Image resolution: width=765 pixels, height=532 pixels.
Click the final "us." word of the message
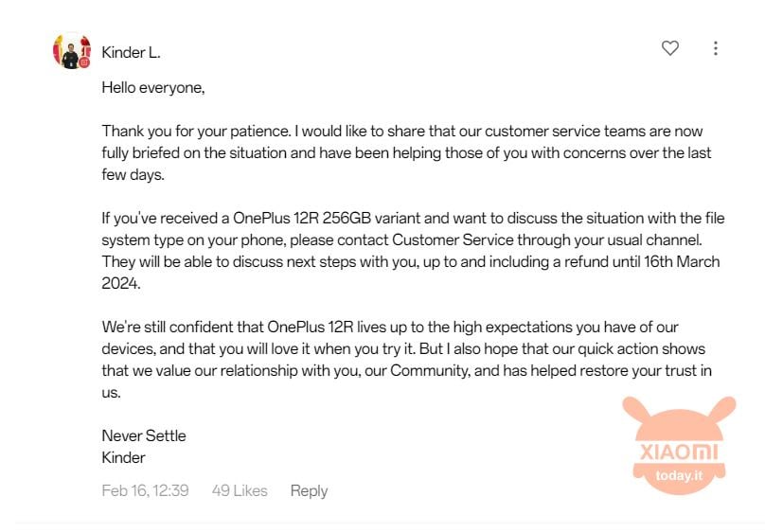(111, 393)
